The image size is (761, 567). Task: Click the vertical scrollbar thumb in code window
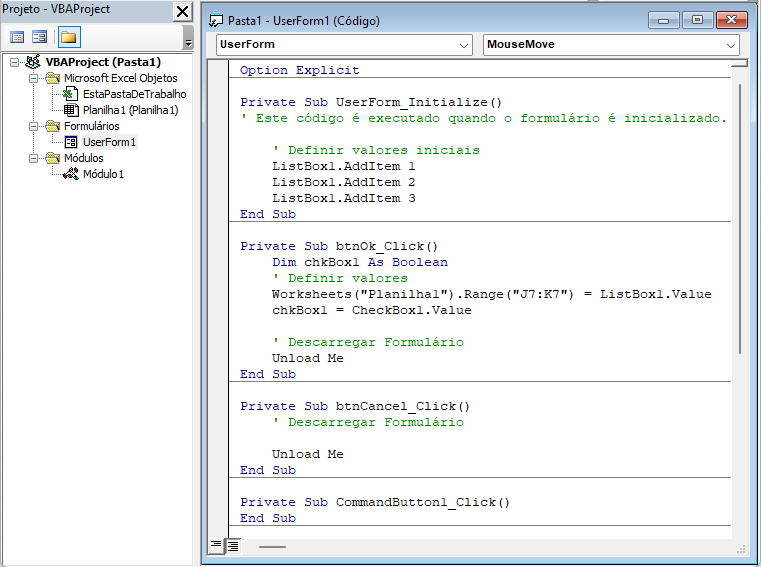click(x=740, y=218)
